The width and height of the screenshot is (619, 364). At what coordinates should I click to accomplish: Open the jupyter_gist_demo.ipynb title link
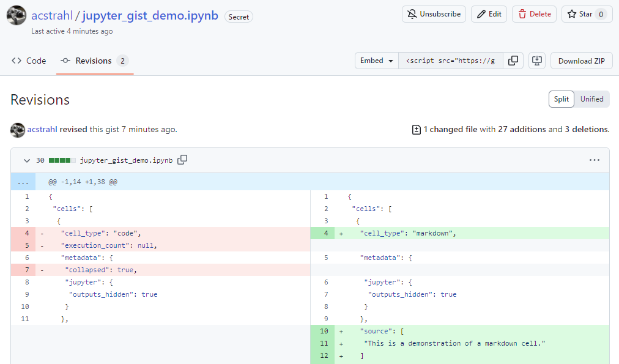click(x=150, y=16)
